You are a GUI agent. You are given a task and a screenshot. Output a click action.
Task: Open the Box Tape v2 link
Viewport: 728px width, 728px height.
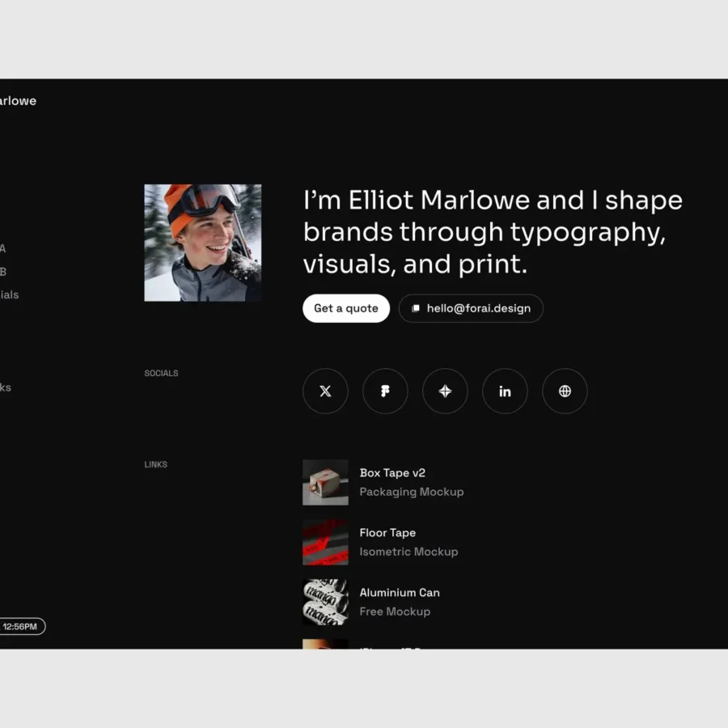(383, 482)
